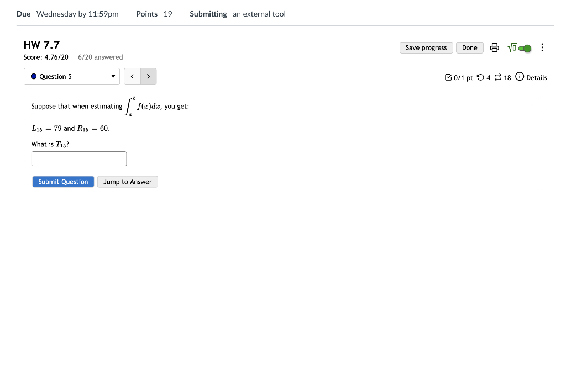
Task: Print the HW 7.7 assignment
Action: 495,47
